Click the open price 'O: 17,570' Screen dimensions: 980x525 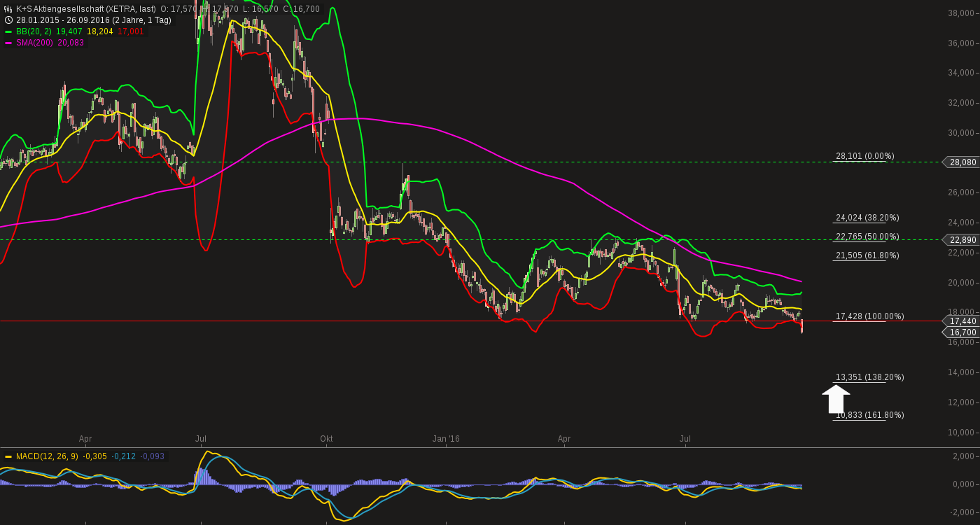pos(178,9)
